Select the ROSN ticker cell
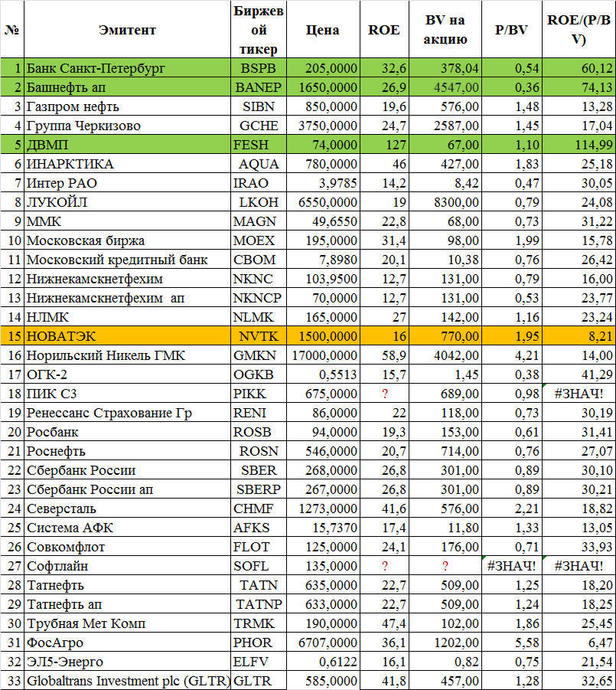Viewport: 616px width, 690px height. click(x=259, y=451)
